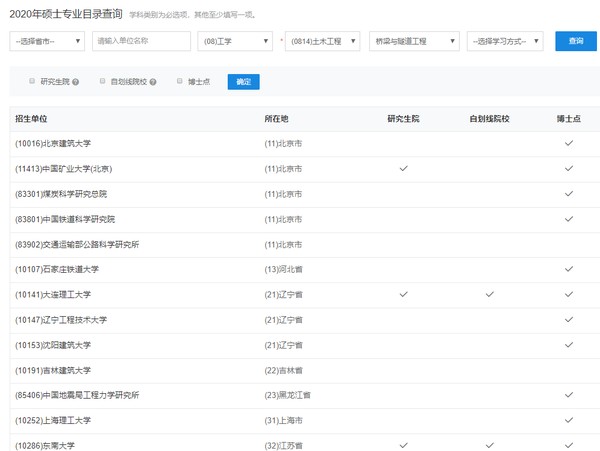Click 博士点 checkmark for 沈阳建筑大学
The image size is (600, 451).
tap(569, 345)
